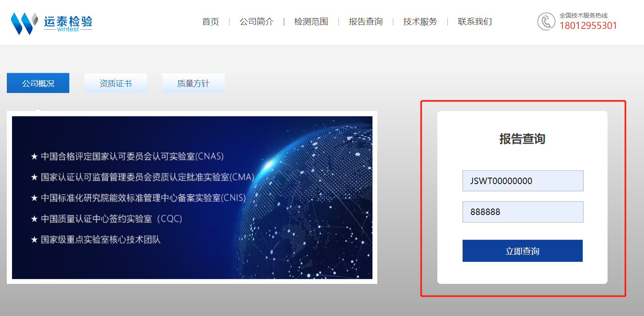
Task: Click the JSWT00000000 report number field
Action: [523, 181]
